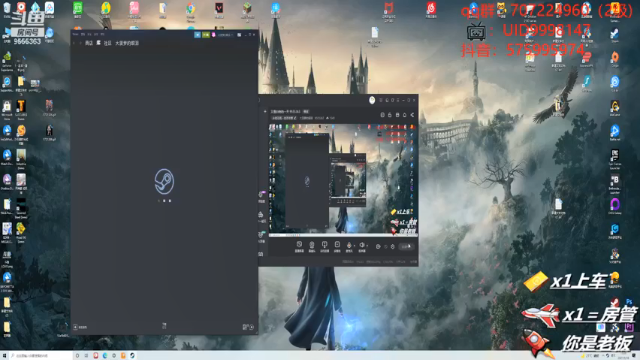
Task: Open Friends & Chat at Steam bottom right
Action: (x=248, y=327)
